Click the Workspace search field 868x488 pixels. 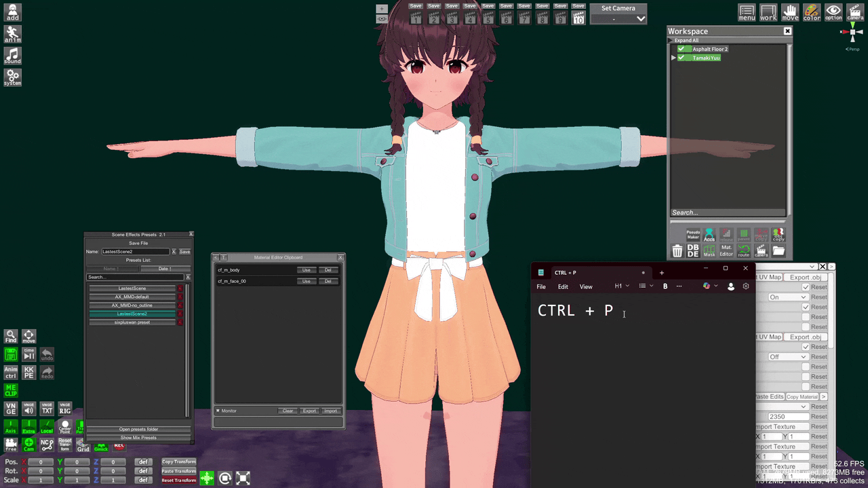pos(726,212)
